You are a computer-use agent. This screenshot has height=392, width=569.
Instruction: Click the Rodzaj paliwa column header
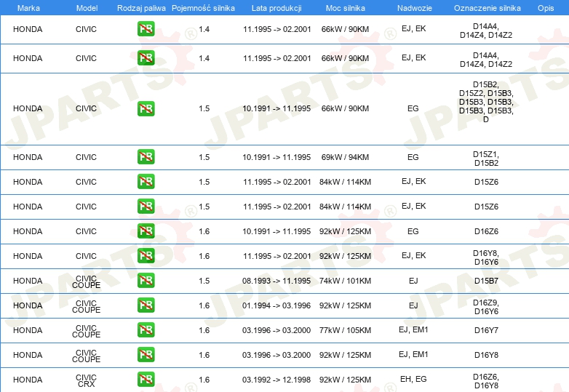pos(141,8)
